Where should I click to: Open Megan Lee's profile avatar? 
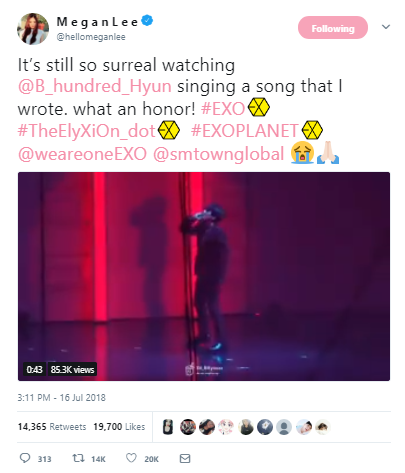pyautogui.click(x=33, y=29)
